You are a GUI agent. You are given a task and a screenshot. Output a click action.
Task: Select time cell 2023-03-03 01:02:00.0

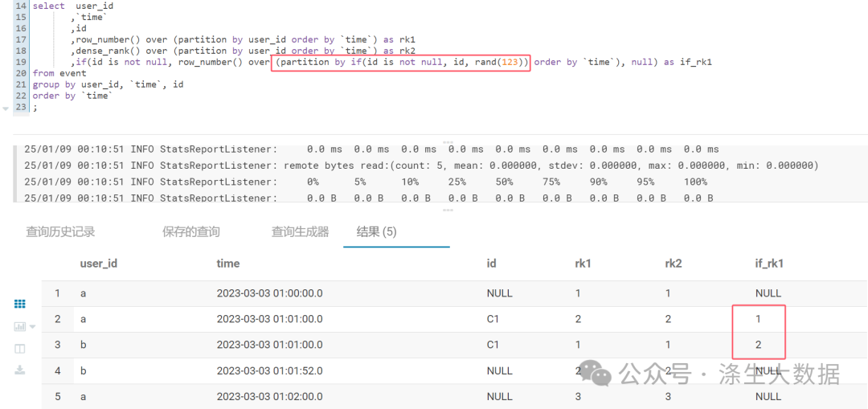click(269, 396)
